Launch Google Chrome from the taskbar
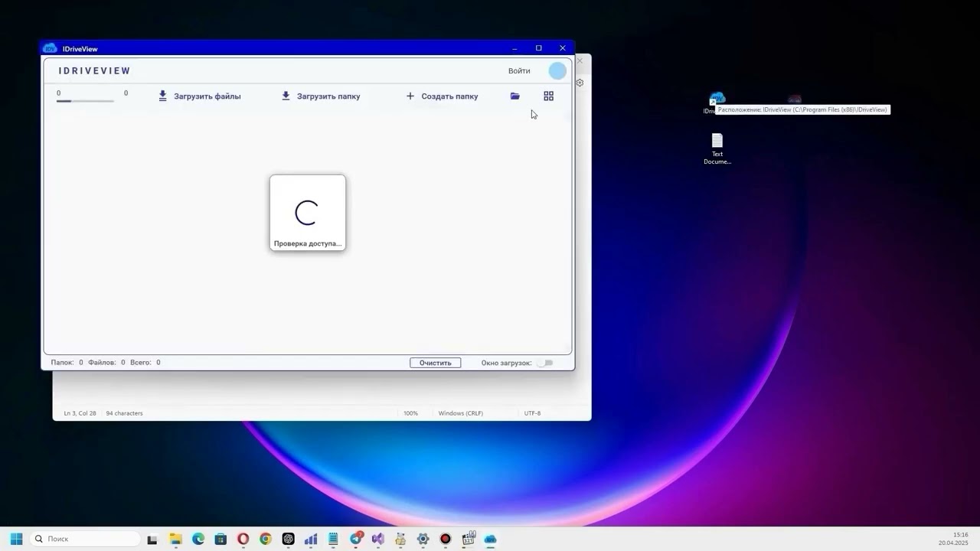 pyautogui.click(x=265, y=539)
